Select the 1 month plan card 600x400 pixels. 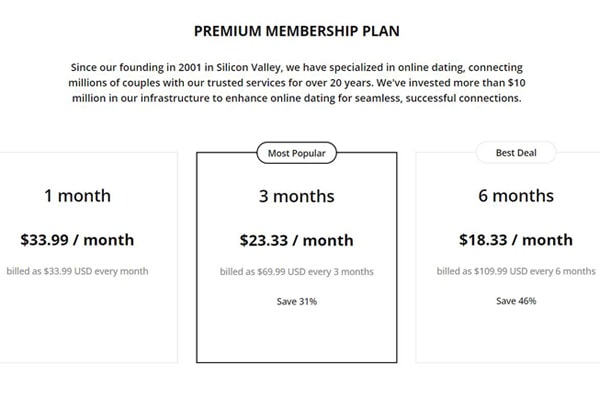click(88, 257)
